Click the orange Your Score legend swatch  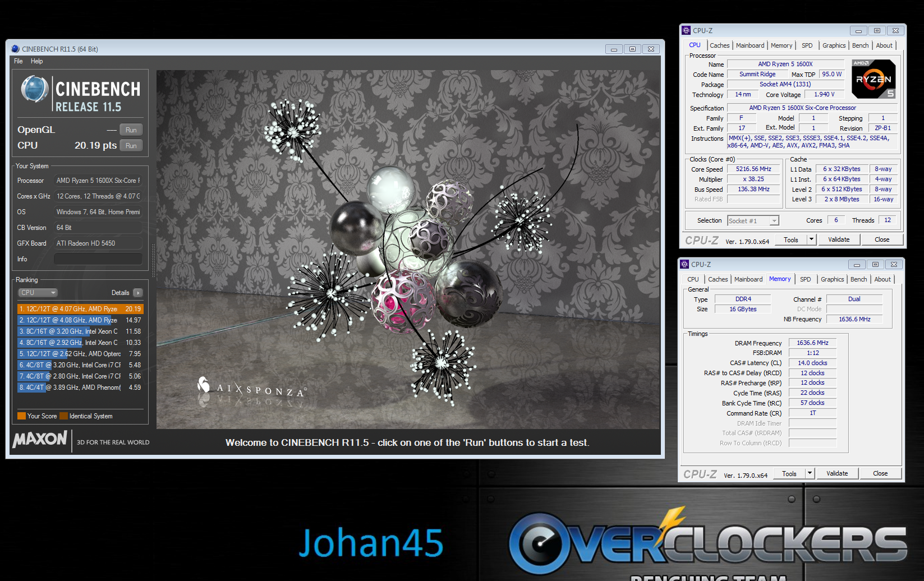click(x=21, y=416)
